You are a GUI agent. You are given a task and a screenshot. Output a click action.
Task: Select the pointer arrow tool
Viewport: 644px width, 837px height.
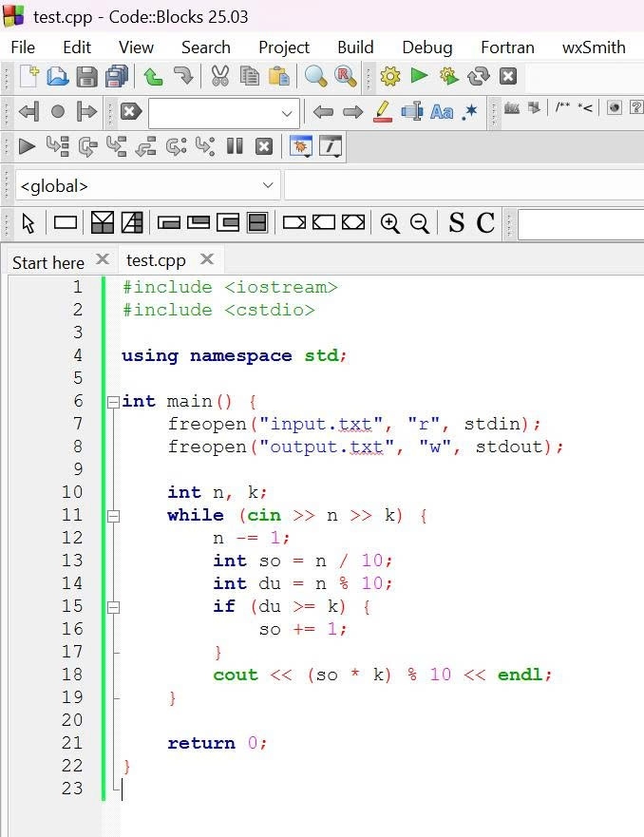[28, 222]
